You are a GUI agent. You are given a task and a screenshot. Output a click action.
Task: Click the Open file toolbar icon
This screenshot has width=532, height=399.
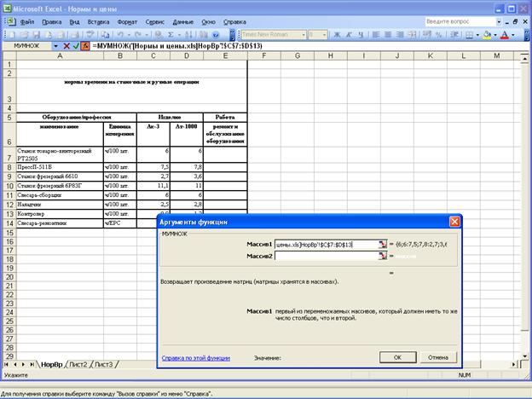pos(24,35)
